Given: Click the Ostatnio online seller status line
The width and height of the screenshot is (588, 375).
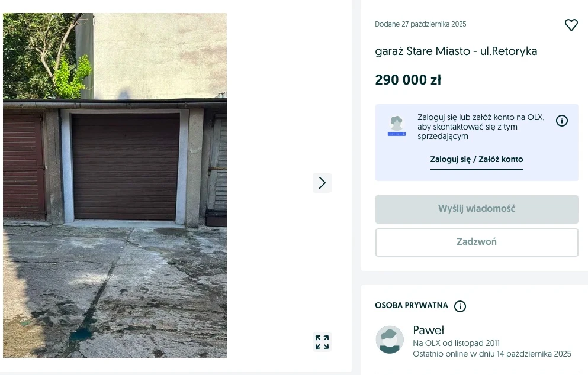Looking at the screenshot, I should [492, 354].
